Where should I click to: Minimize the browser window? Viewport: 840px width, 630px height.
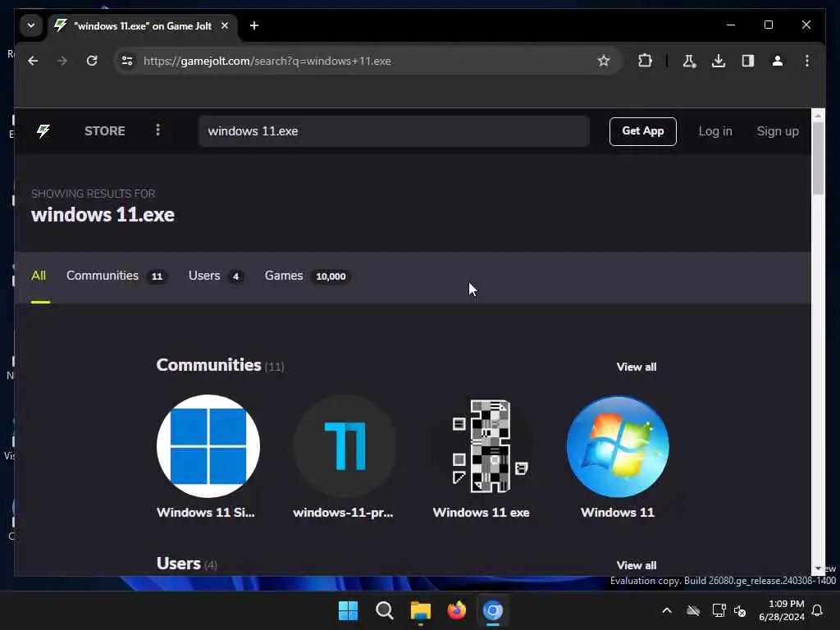coord(731,25)
